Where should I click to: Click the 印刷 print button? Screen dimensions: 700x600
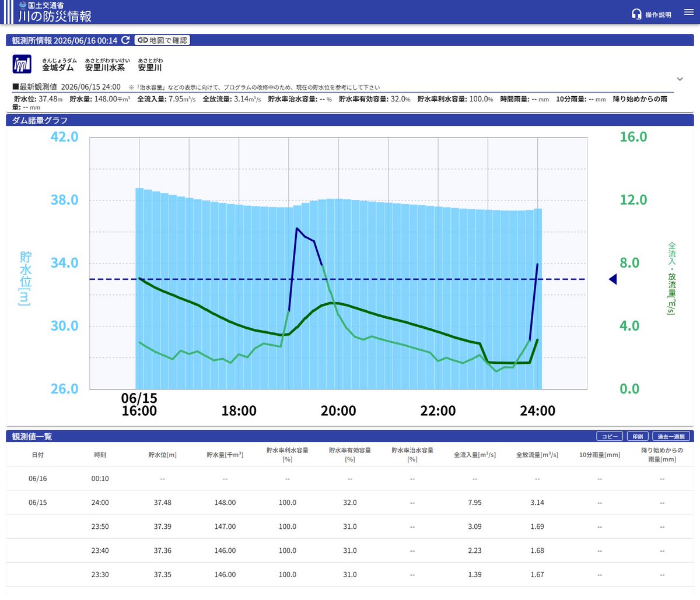tap(638, 436)
